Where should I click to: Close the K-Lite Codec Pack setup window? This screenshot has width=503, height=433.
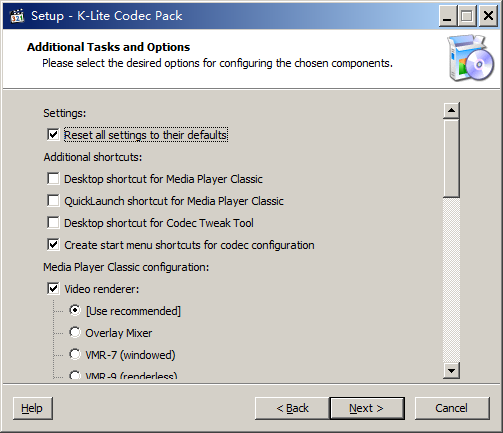[x=488, y=16]
